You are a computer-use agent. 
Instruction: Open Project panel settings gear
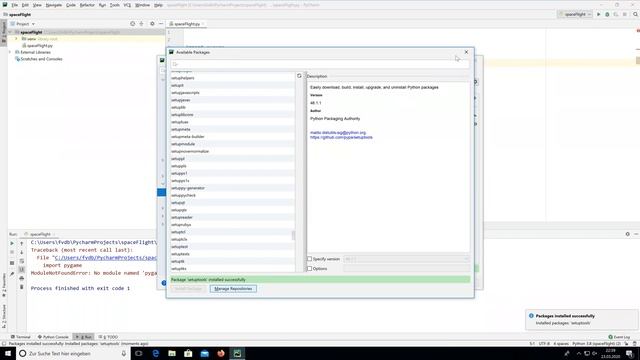tap(152, 24)
